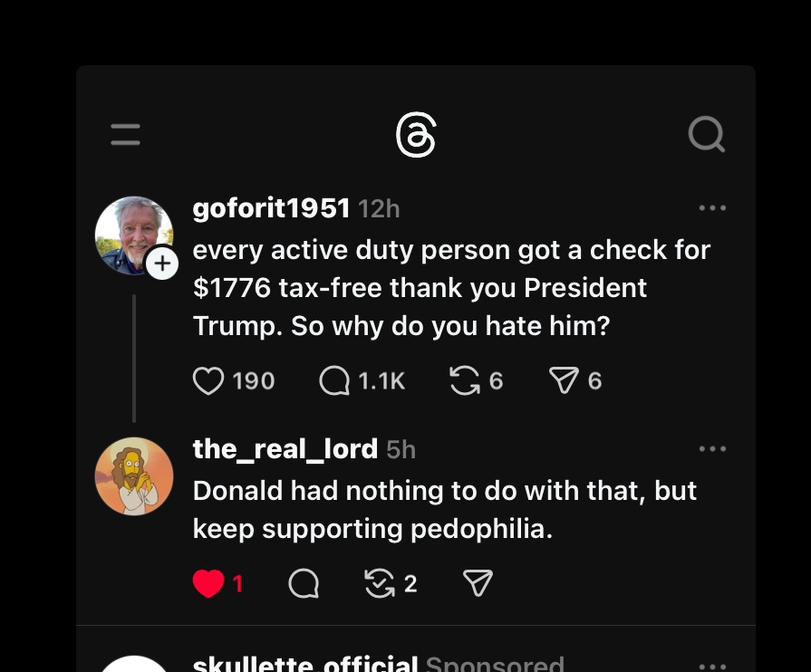Repost goforit1951's post
811x672 pixels.
click(465, 381)
